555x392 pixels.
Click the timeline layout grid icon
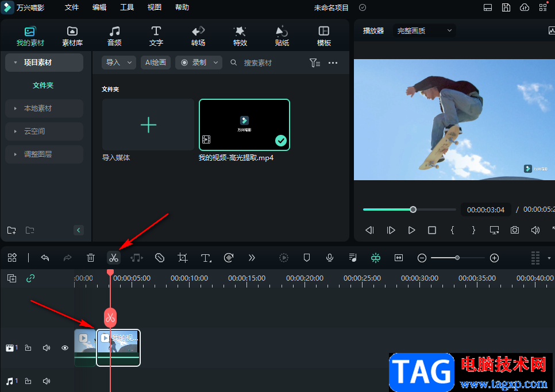click(12, 258)
